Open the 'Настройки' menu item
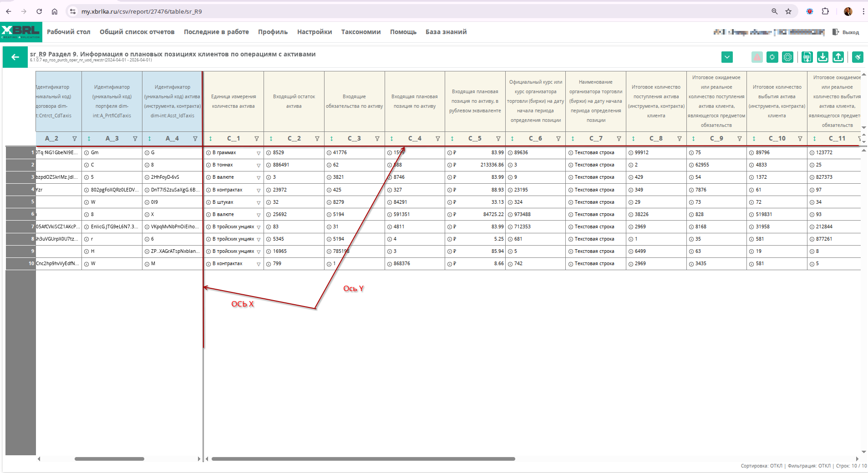Screen dimensions: 868x473 tap(314, 32)
